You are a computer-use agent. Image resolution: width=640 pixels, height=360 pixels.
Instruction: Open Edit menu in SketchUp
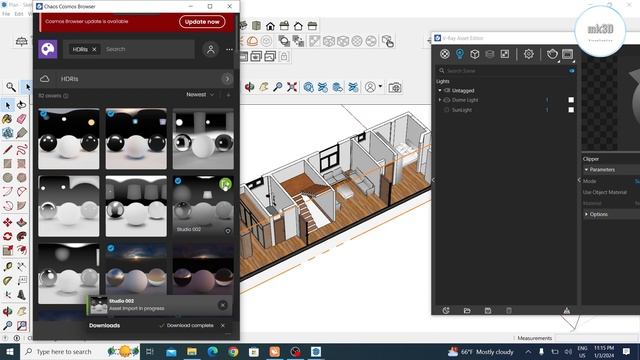(19, 14)
